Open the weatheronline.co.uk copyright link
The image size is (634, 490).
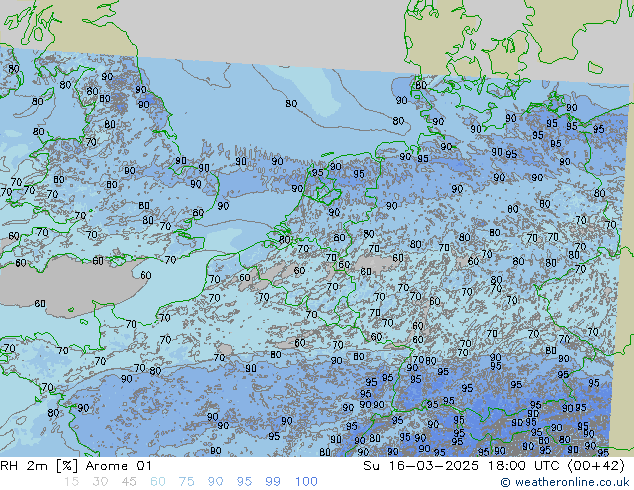pyautogui.click(x=565, y=482)
